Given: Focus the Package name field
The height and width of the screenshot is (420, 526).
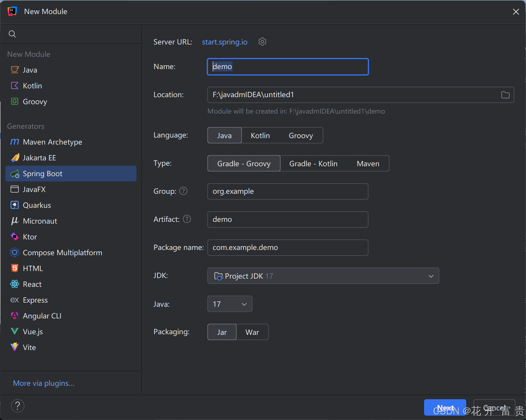Looking at the screenshot, I should (288, 248).
